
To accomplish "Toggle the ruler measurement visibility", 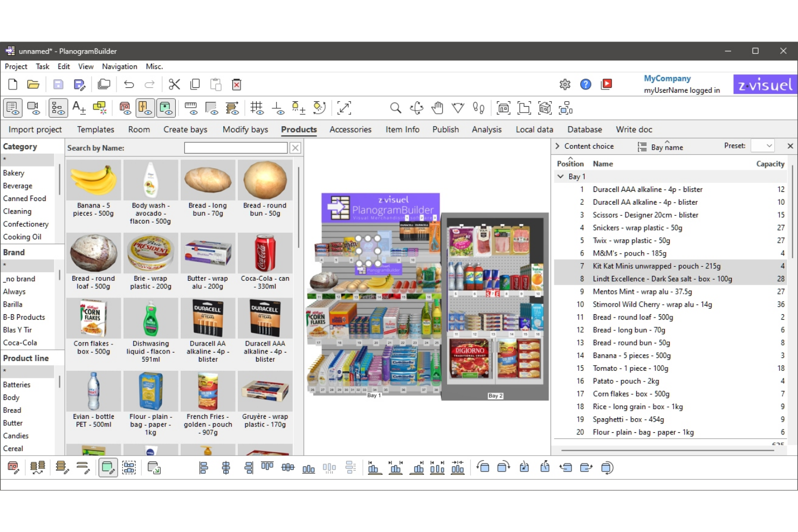I will (191, 108).
